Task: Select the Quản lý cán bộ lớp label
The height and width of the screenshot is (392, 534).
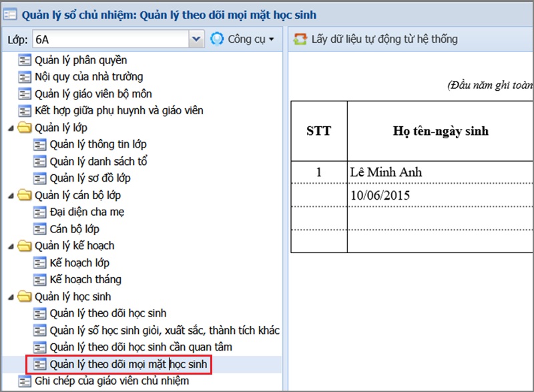Action: pyautogui.click(x=77, y=195)
